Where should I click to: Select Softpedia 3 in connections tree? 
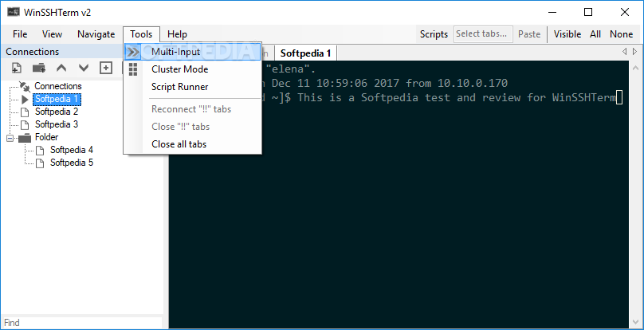pos(57,124)
